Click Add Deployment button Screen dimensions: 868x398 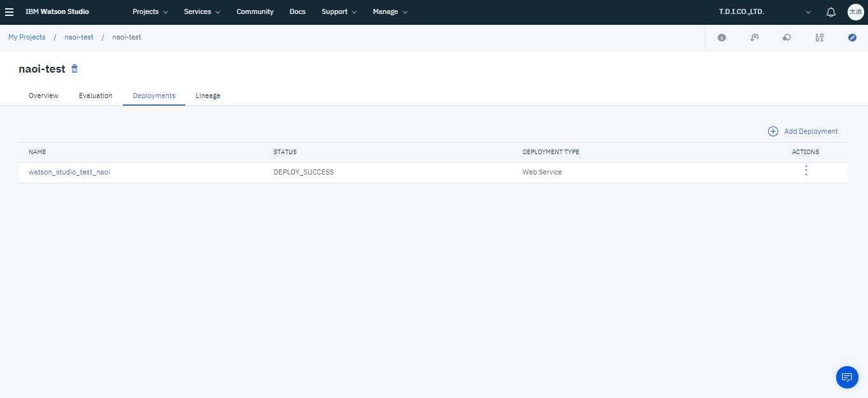click(803, 131)
